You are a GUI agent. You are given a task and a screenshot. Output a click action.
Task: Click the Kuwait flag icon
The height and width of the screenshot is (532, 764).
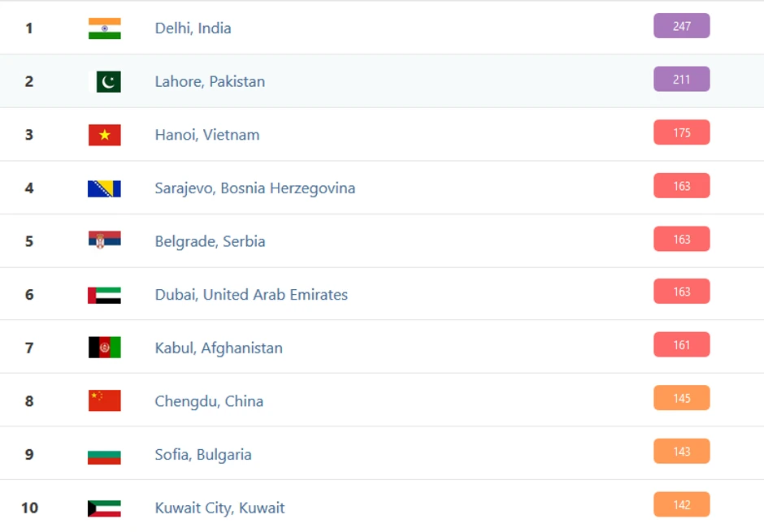coord(104,508)
